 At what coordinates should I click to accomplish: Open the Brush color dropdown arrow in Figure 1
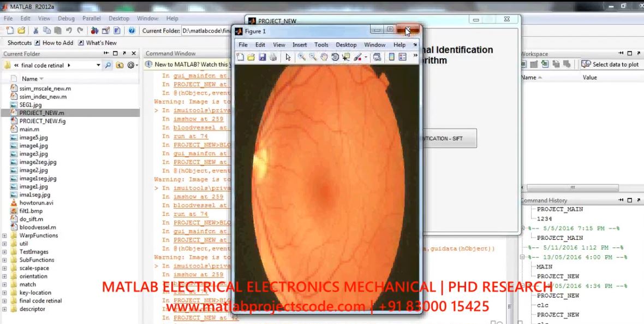[x=366, y=57]
